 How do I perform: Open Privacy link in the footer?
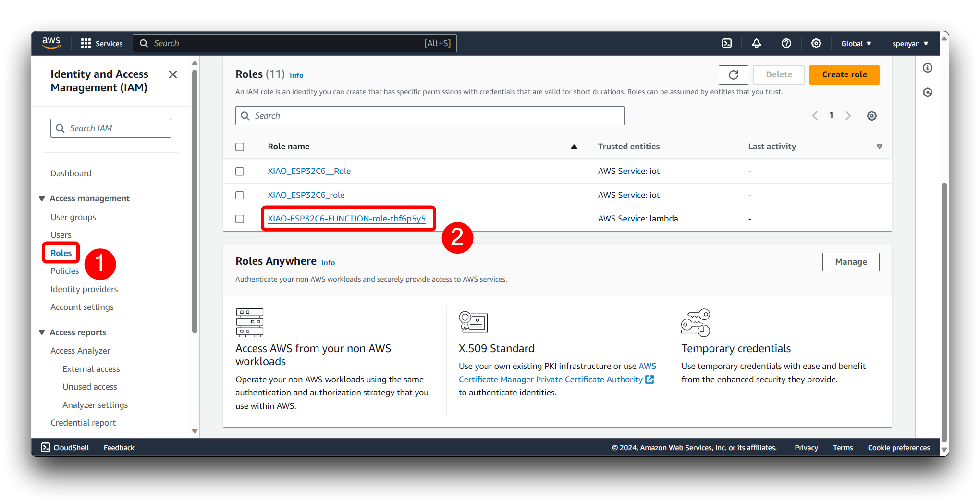806,447
